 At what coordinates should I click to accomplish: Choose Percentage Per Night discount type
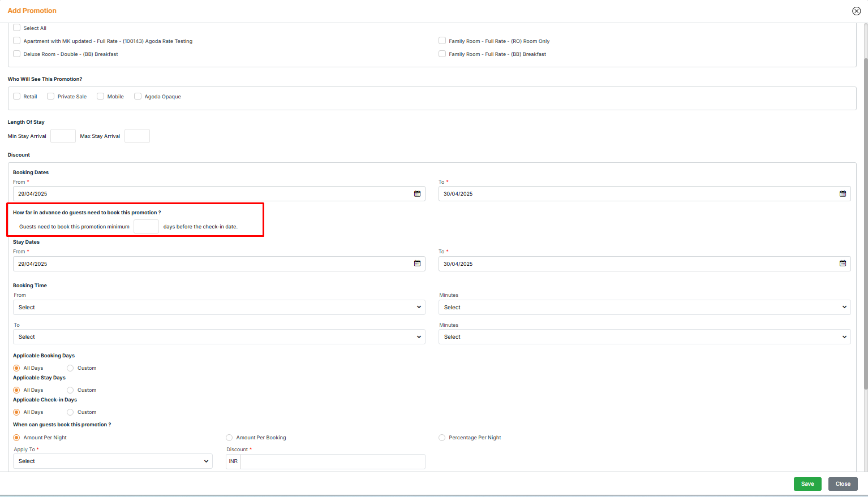point(442,438)
